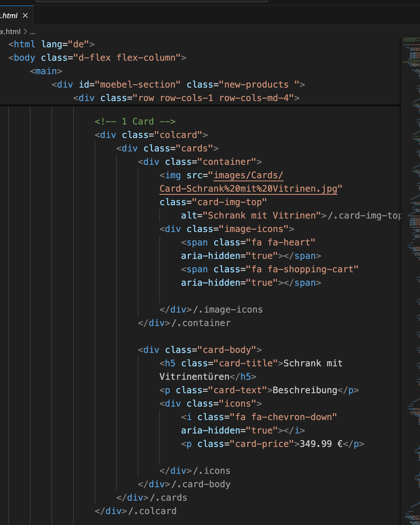Click the fa-heart class value

[283, 242]
